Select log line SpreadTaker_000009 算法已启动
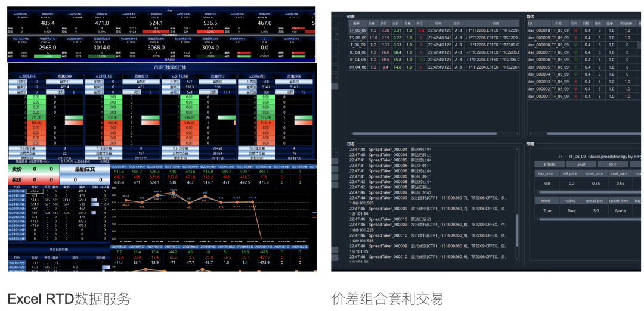This screenshot has height=311, width=644. pos(389,192)
